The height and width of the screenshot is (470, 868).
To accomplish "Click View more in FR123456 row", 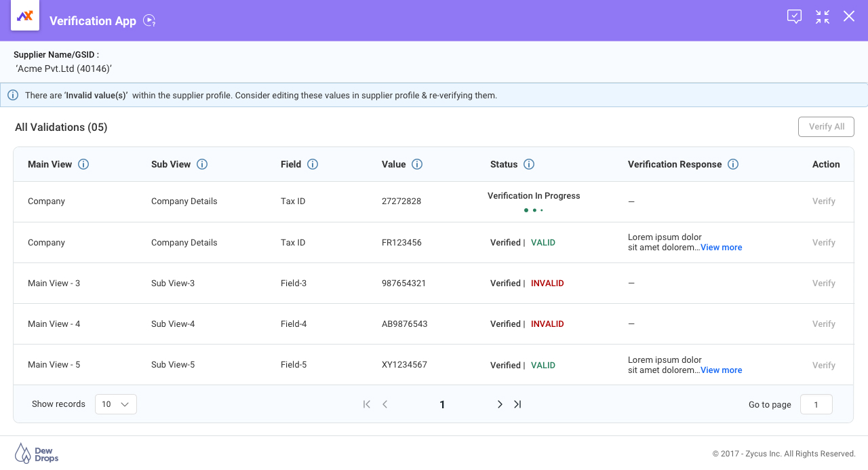I will pyautogui.click(x=722, y=248).
